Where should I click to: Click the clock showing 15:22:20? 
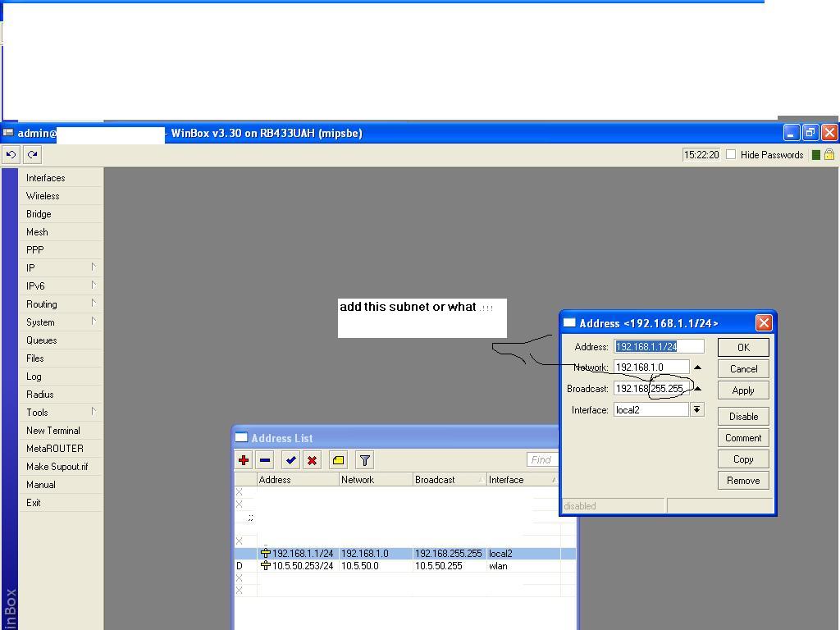[x=701, y=155]
